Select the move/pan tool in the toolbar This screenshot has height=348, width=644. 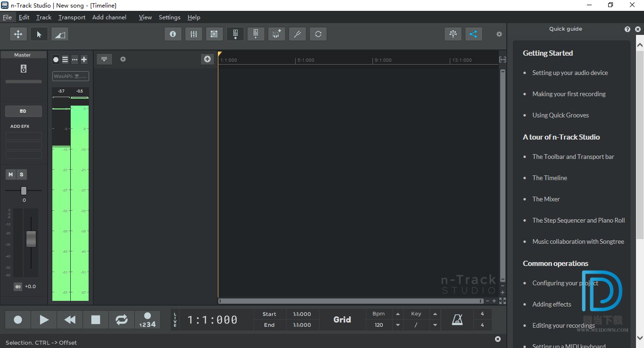pyautogui.click(x=18, y=34)
